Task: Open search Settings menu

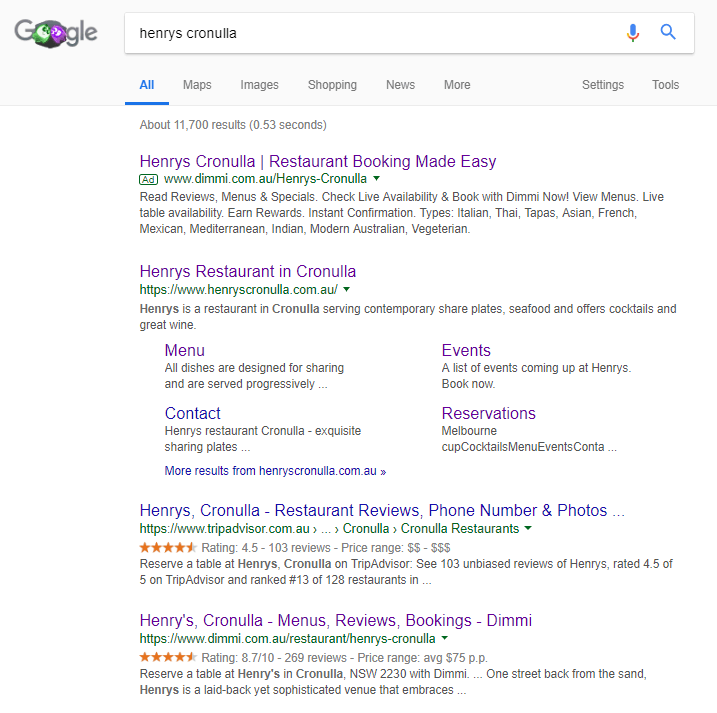Action: pyautogui.click(x=603, y=85)
